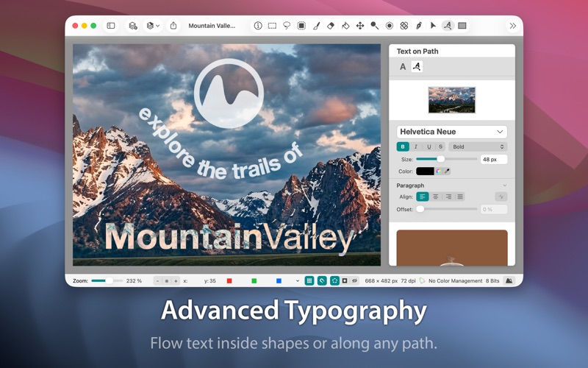Select the circular retouch tool

click(390, 26)
